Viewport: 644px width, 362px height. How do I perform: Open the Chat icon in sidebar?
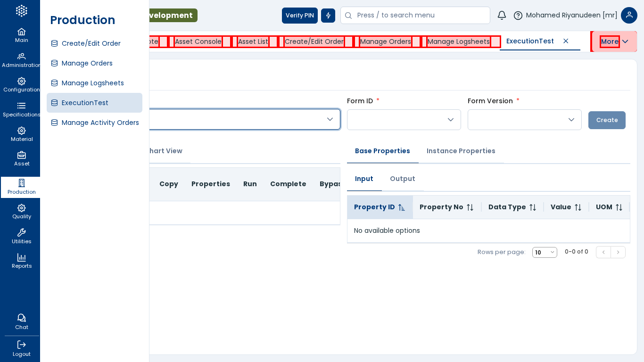pos(21,318)
